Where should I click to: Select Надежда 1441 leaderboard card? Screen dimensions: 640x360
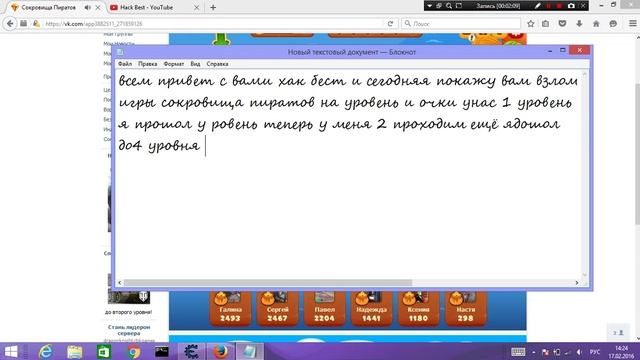pos(371,309)
